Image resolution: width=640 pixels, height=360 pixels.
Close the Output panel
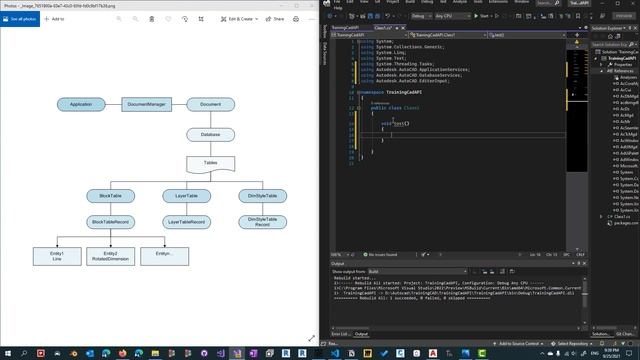(x=584, y=264)
